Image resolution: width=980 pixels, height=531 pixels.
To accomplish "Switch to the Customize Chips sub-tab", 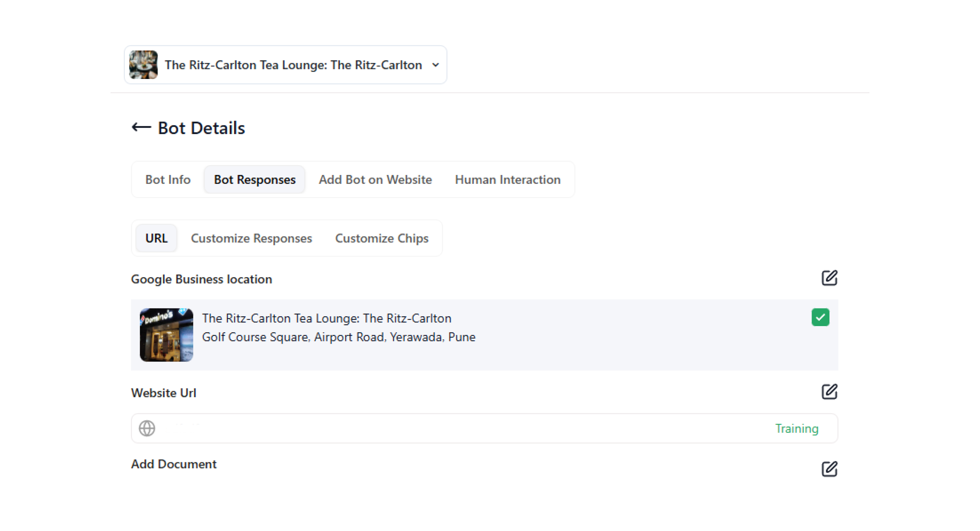I will pyautogui.click(x=381, y=238).
